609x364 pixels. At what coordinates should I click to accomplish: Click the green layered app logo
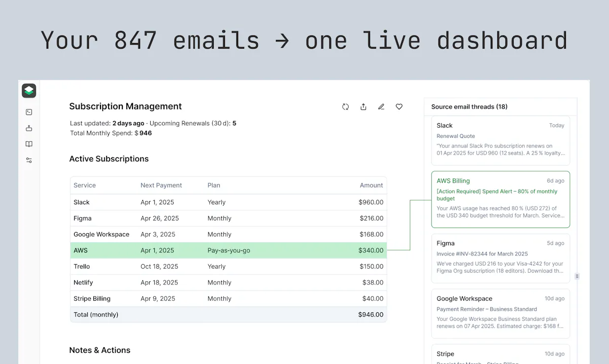29,91
